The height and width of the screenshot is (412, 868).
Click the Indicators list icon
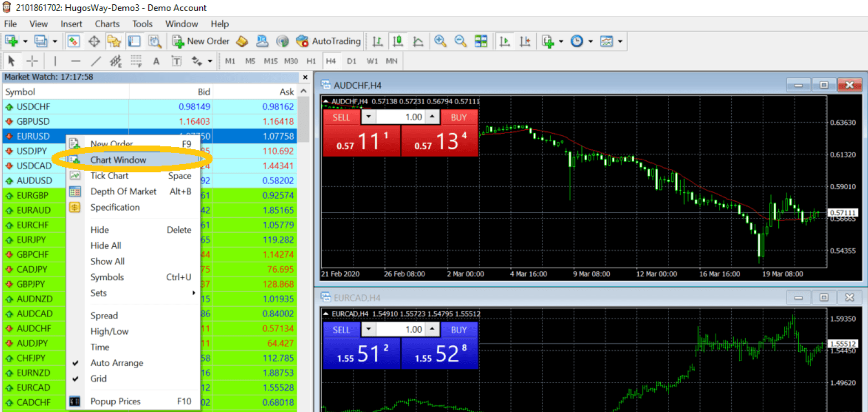click(x=548, y=41)
